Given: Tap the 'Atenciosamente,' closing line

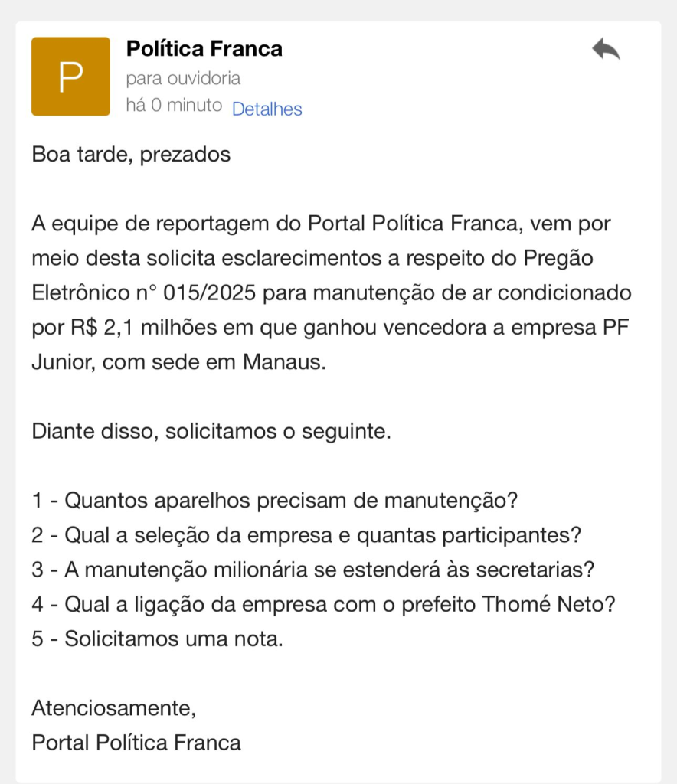Looking at the screenshot, I should (x=113, y=708).
